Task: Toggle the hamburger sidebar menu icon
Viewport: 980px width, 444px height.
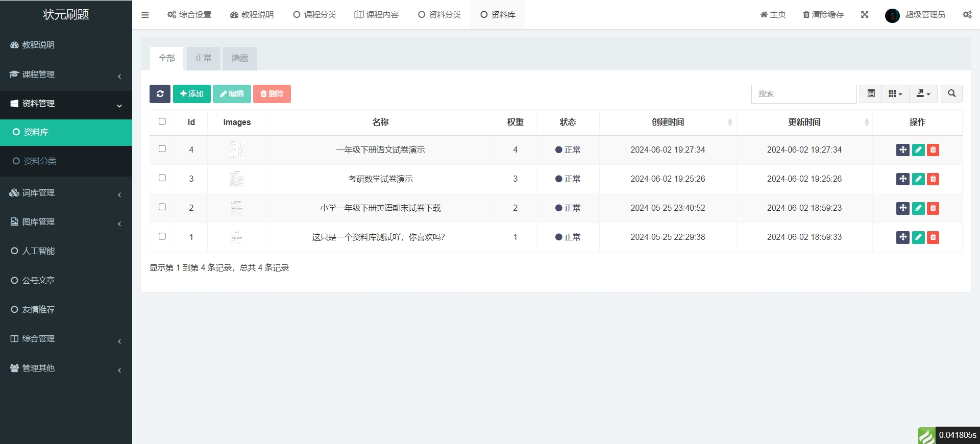Action: [145, 15]
